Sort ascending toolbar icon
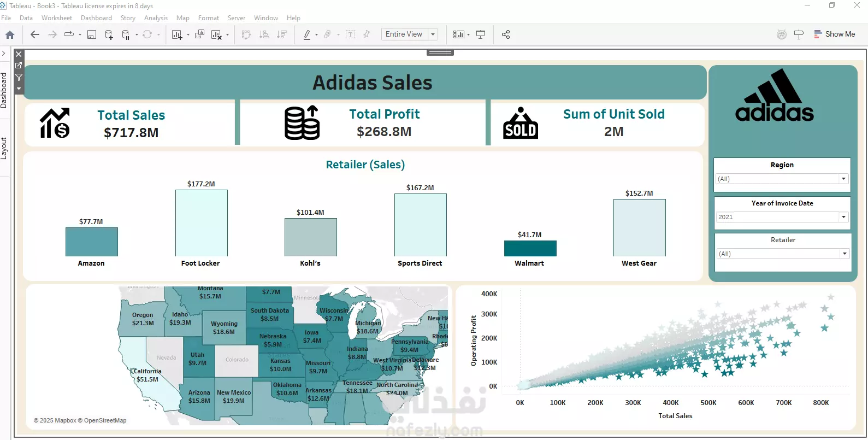The height and width of the screenshot is (440, 868). 264,34
